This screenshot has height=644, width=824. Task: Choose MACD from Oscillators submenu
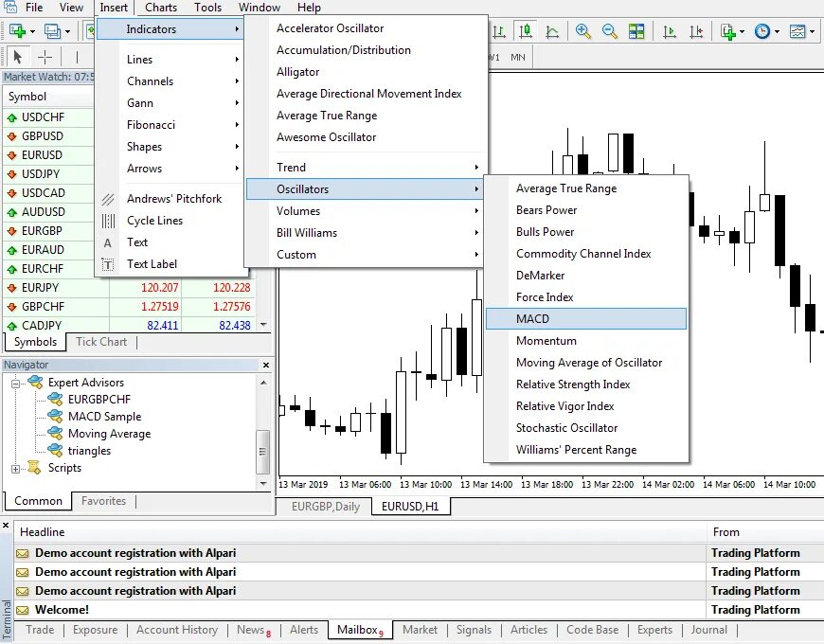(586, 319)
